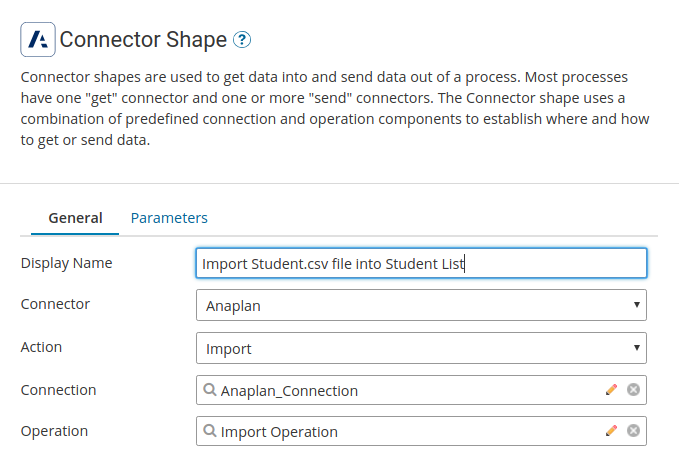Viewport: 679px width, 455px height.
Task: Click inside the Anaplan_Connection field
Action: coord(400,390)
